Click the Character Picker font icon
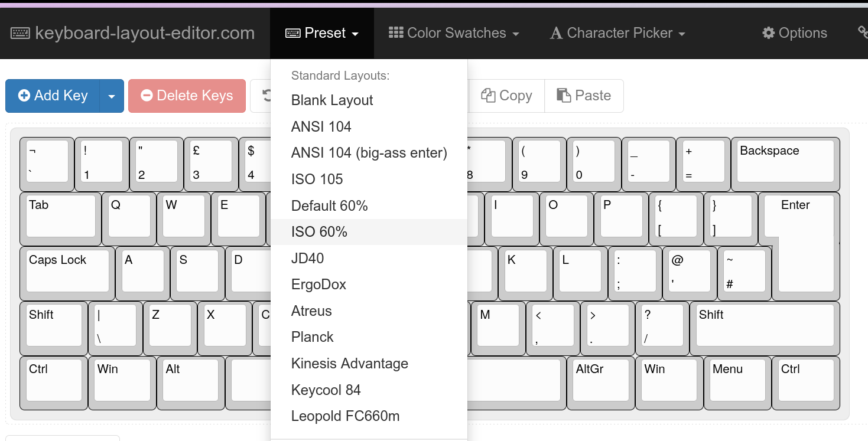This screenshot has height=441, width=868. 556,33
